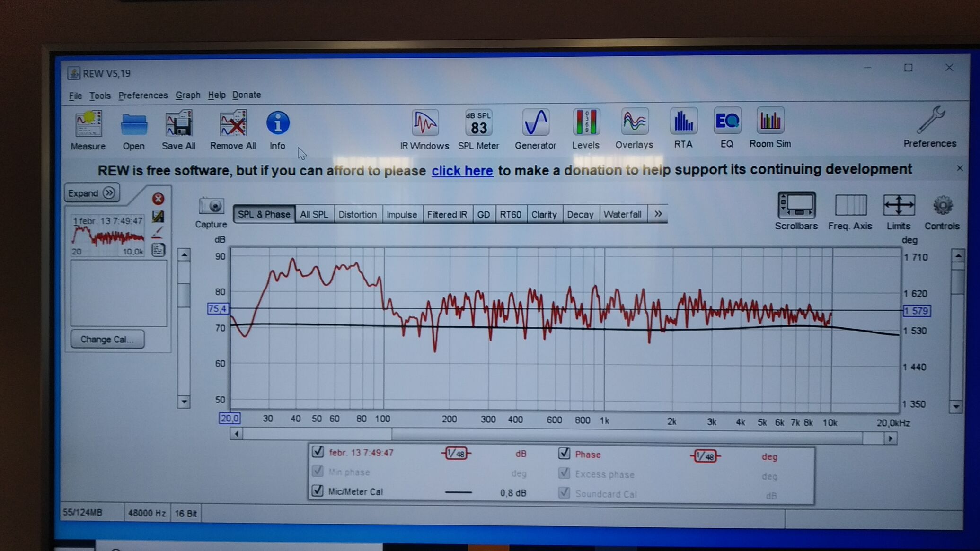Viewport: 980px width, 551px height.
Task: Open the SPL Meter
Action: [478, 124]
